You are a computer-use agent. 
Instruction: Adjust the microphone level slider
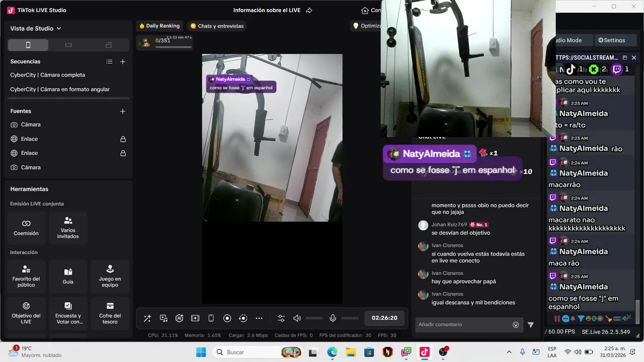coord(350,318)
